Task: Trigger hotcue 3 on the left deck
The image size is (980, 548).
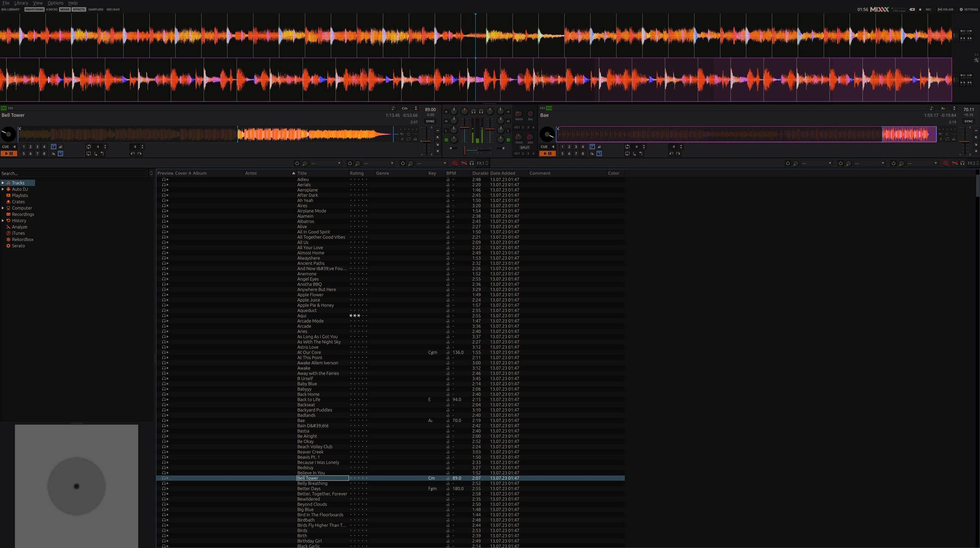Action: [x=37, y=147]
